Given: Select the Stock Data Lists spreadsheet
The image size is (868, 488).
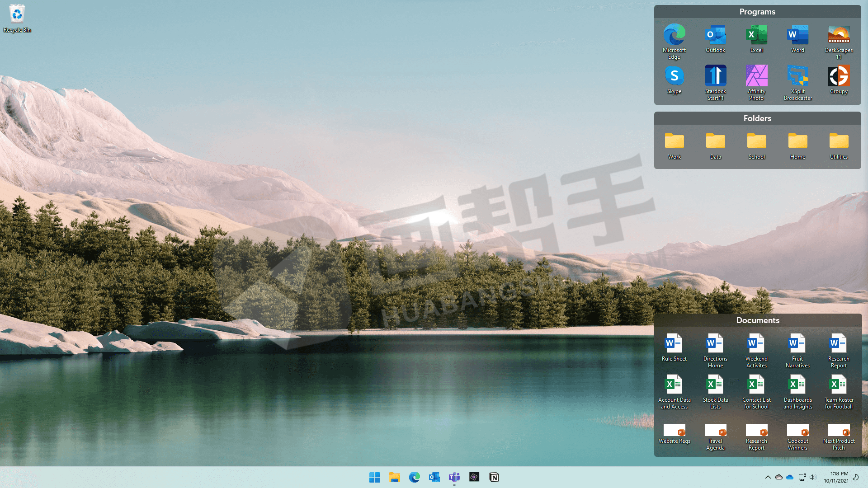Looking at the screenshot, I should (715, 392).
